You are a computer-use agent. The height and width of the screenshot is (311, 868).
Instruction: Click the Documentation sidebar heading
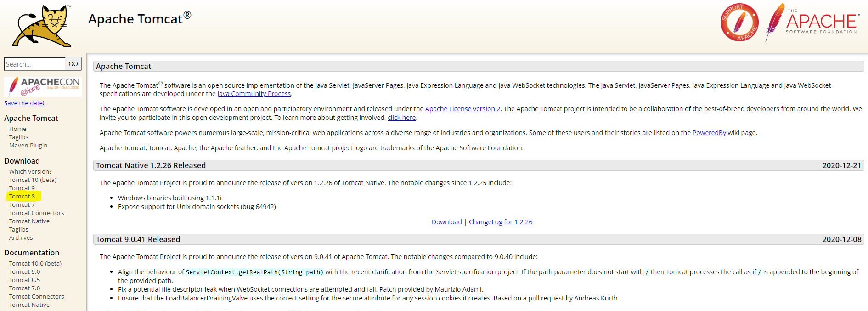pos(32,253)
